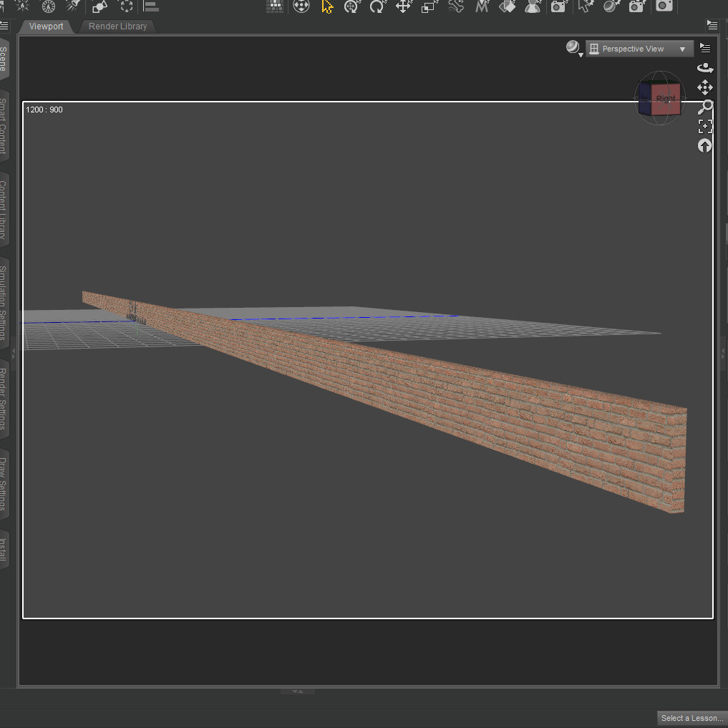Select the Region Navigator figure tool
Viewport: 728px width, 728px height.
pos(533,6)
